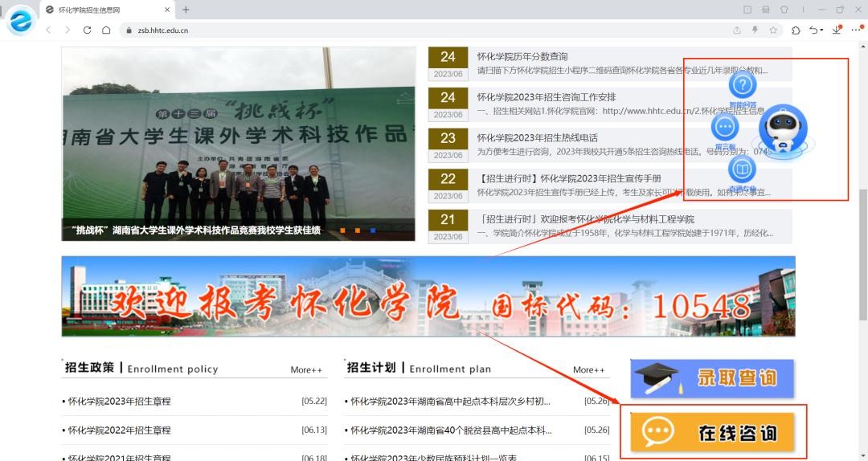The width and height of the screenshot is (868, 461).
Task: Open the browser three-dot more menu
Action: (855, 30)
